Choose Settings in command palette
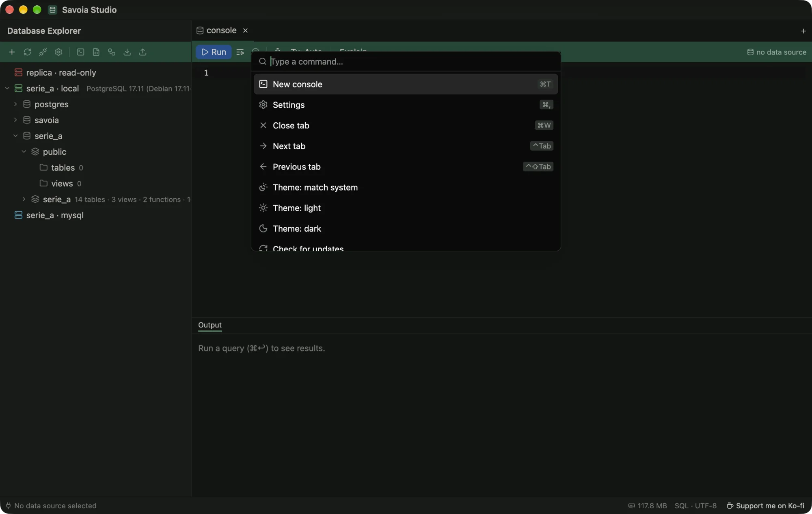 [x=406, y=105]
